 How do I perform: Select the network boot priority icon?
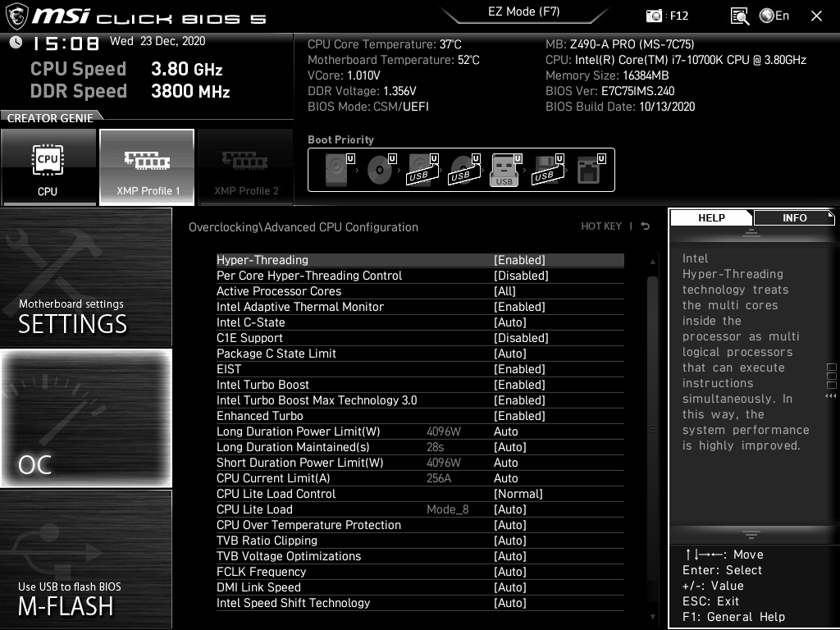[591, 169]
